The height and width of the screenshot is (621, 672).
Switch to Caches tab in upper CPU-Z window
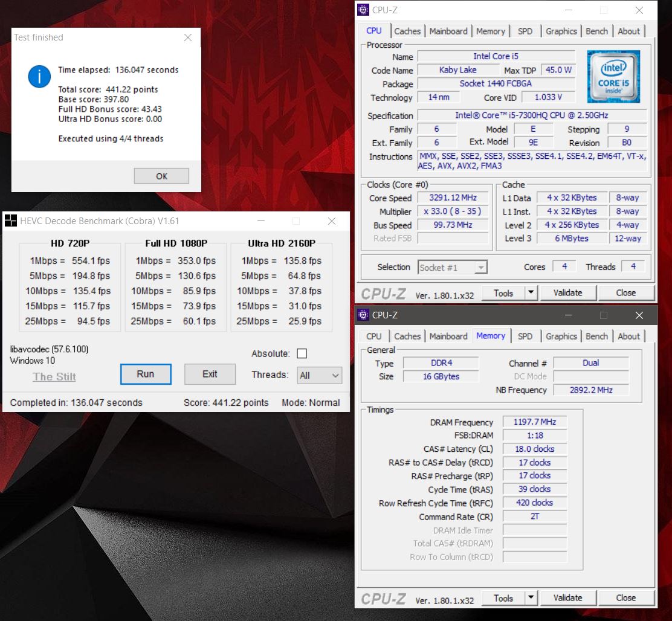(x=407, y=31)
